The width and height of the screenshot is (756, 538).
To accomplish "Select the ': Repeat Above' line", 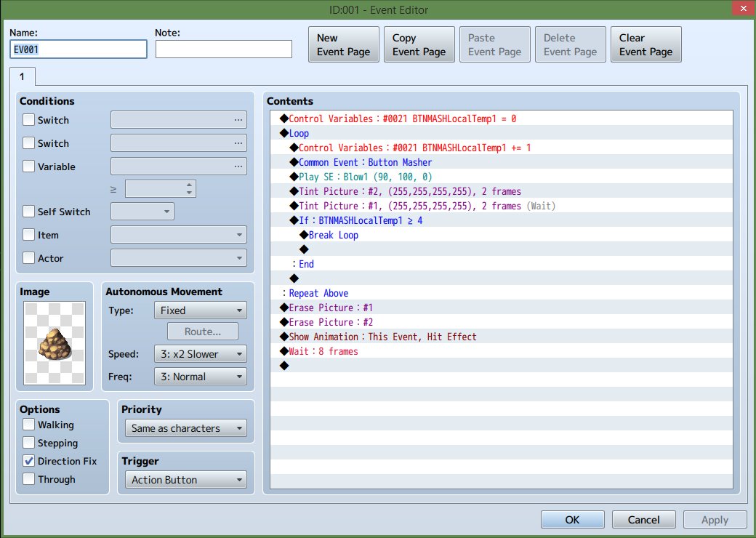I will point(502,293).
